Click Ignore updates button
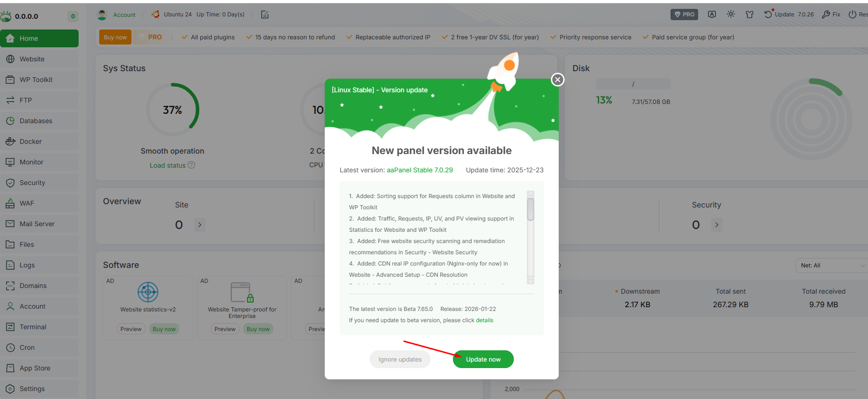The width and height of the screenshot is (868, 399). (x=400, y=359)
